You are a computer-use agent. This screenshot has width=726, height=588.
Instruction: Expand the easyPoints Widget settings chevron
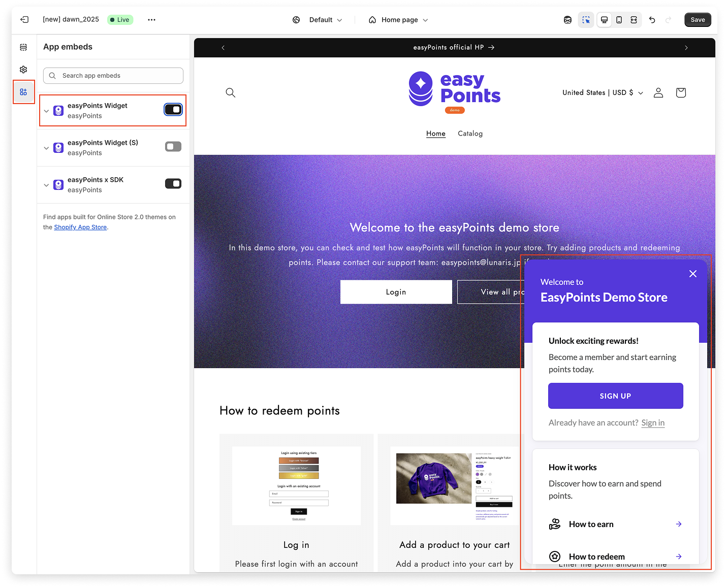click(46, 111)
